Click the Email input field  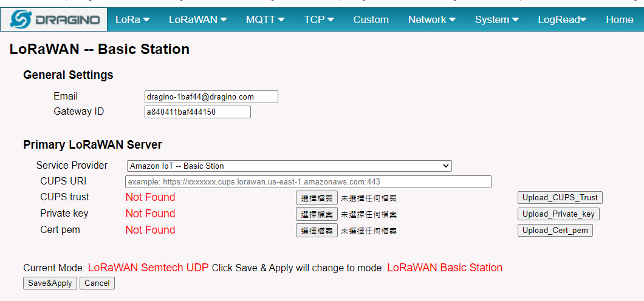coord(211,96)
